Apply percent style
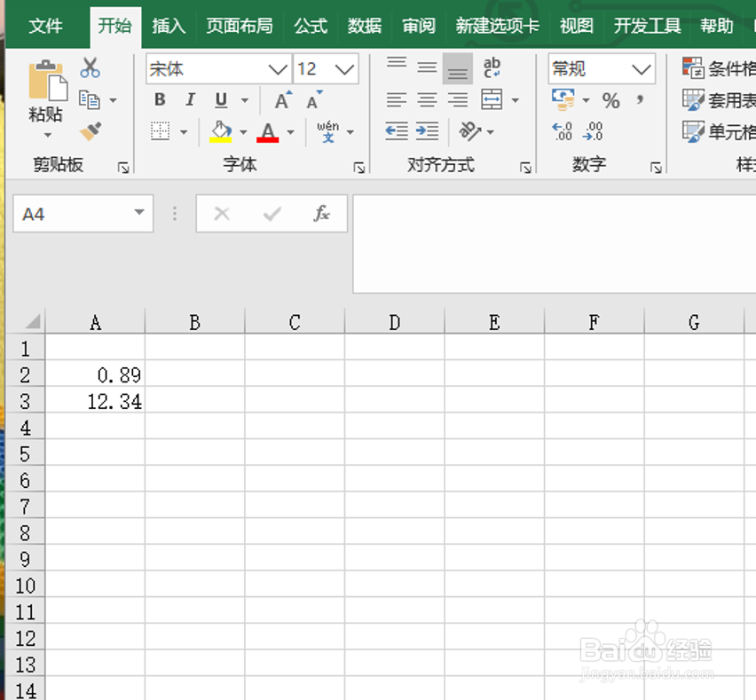This screenshot has height=700, width=756. pyautogui.click(x=610, y=101)
